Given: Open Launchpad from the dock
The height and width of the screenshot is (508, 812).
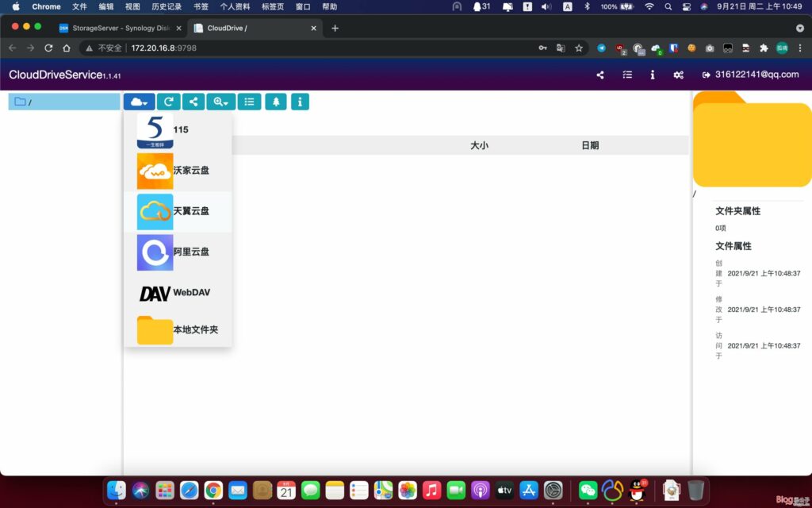Looking at the screenshot, I should click(x=165, y=491).
